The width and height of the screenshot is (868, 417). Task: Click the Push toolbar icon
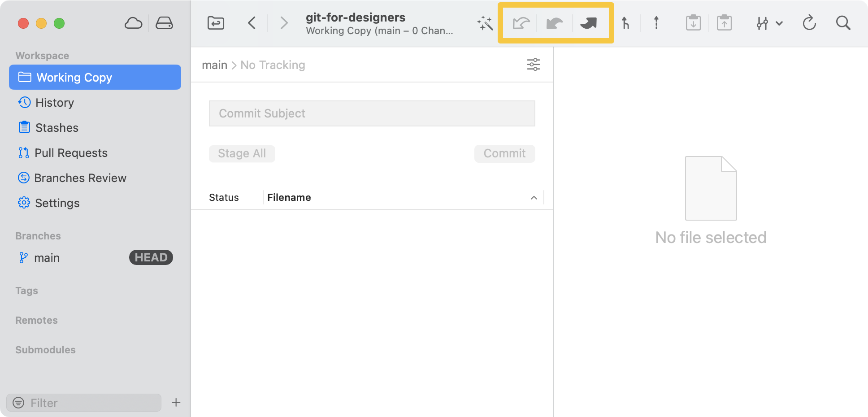pos(588,23)
